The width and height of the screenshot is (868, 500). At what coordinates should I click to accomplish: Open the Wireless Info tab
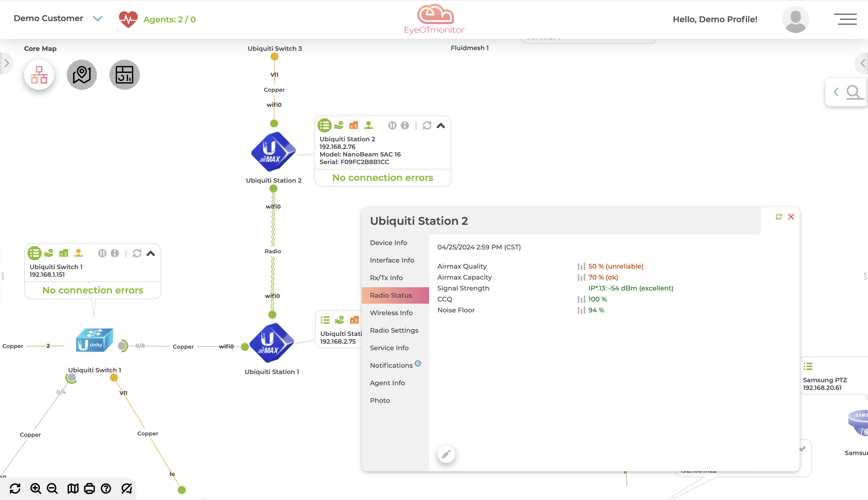point(395,313)
